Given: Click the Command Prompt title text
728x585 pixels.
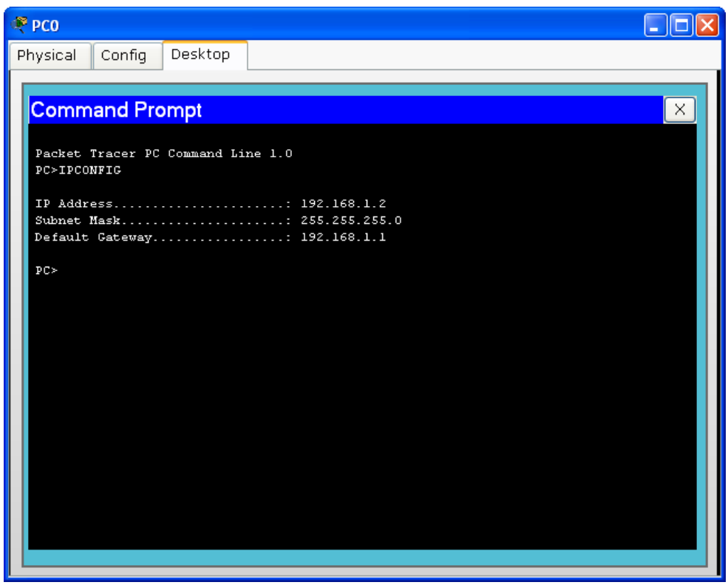Looking at the screenshot, I should (116, 111).
